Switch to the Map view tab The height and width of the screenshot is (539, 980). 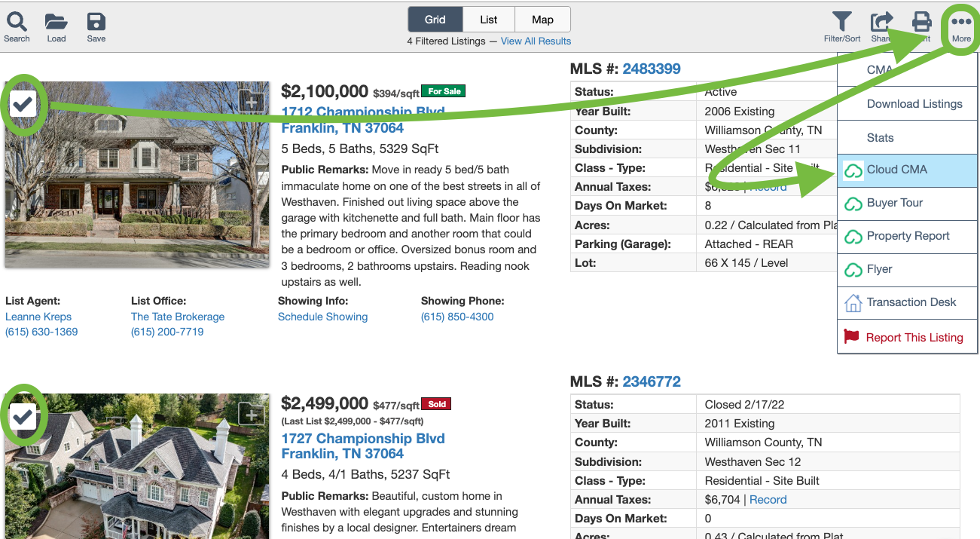click(542, 20)
